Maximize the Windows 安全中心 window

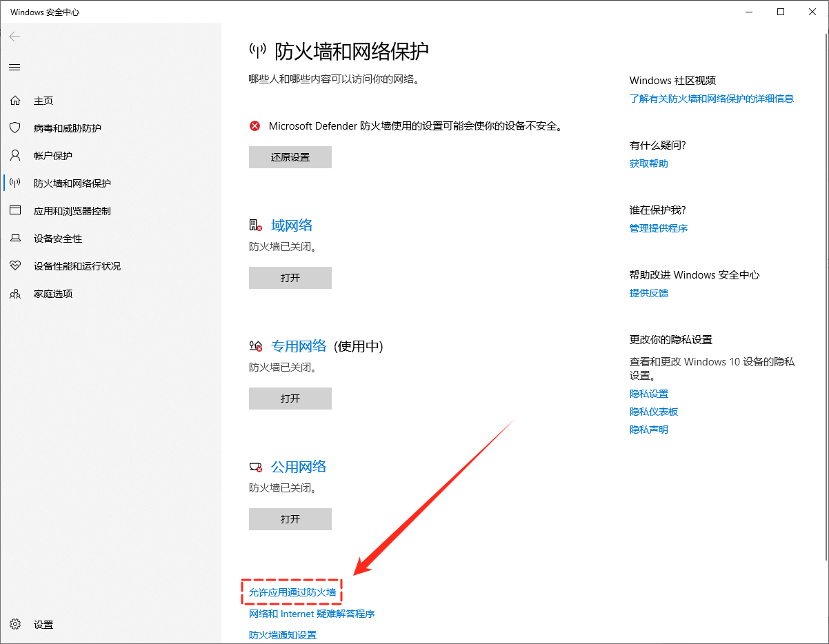click(x=781, y=12)
